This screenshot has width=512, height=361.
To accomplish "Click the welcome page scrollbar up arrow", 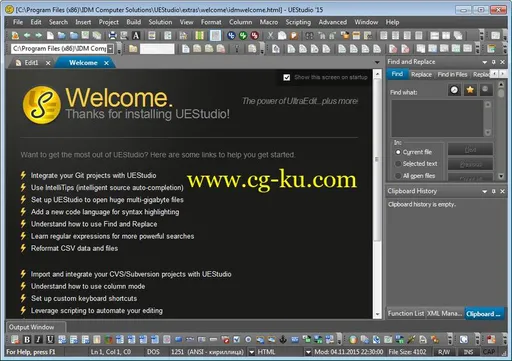I will click(377, 73).
